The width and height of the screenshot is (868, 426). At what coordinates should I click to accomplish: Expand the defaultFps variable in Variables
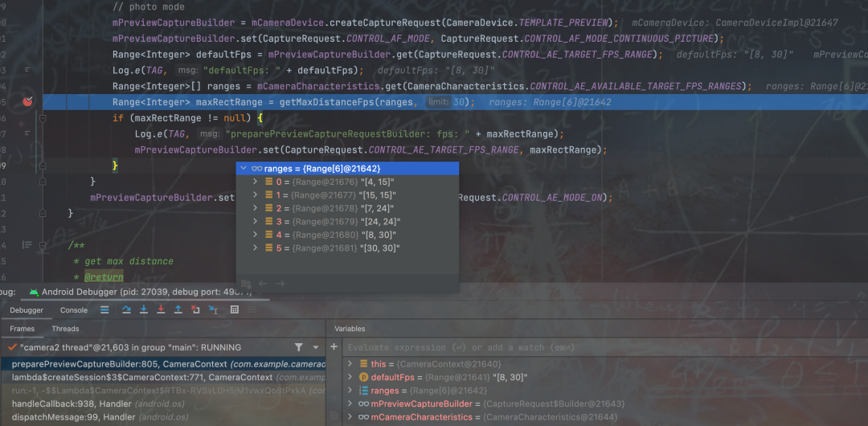350,377
